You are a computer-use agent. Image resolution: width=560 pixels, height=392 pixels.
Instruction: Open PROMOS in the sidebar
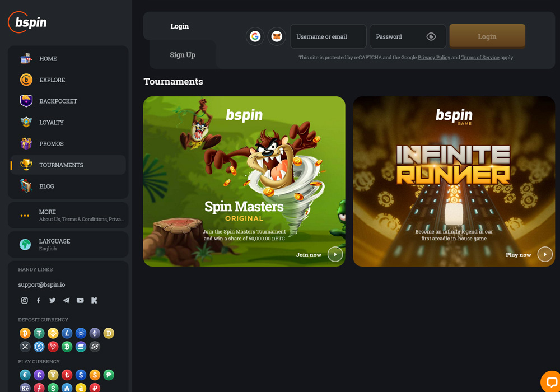point(68,144)
